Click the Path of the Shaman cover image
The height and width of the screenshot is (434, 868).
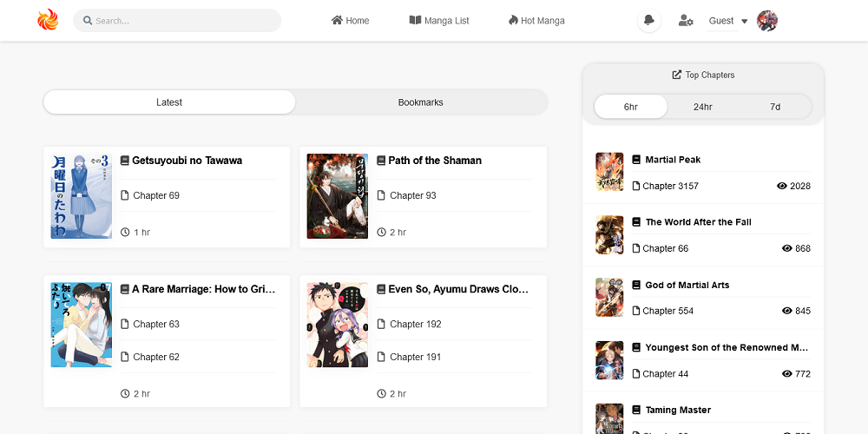[x=338, y=196]
